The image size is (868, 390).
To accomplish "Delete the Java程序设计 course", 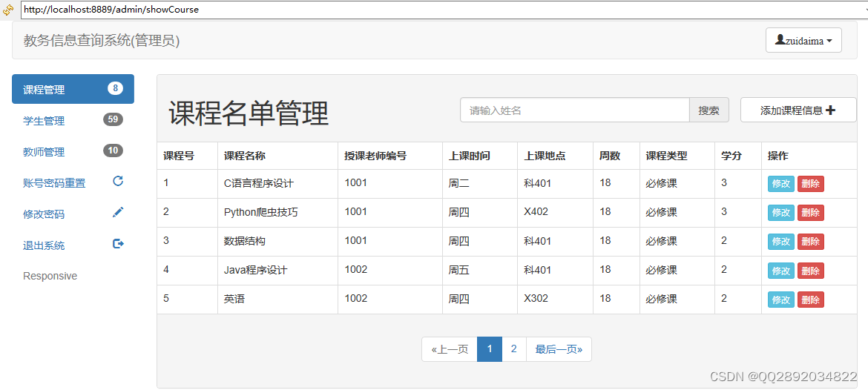I will (810, 271).
